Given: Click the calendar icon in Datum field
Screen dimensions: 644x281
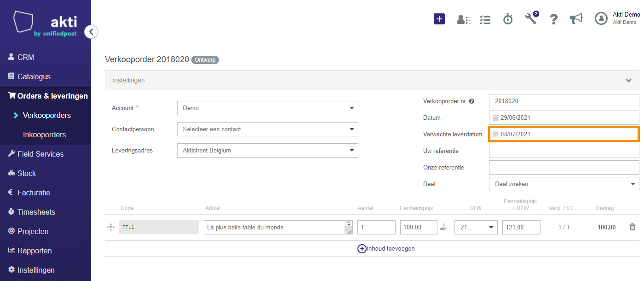Looking at the screenshot, I should click(x=495, y=118).
